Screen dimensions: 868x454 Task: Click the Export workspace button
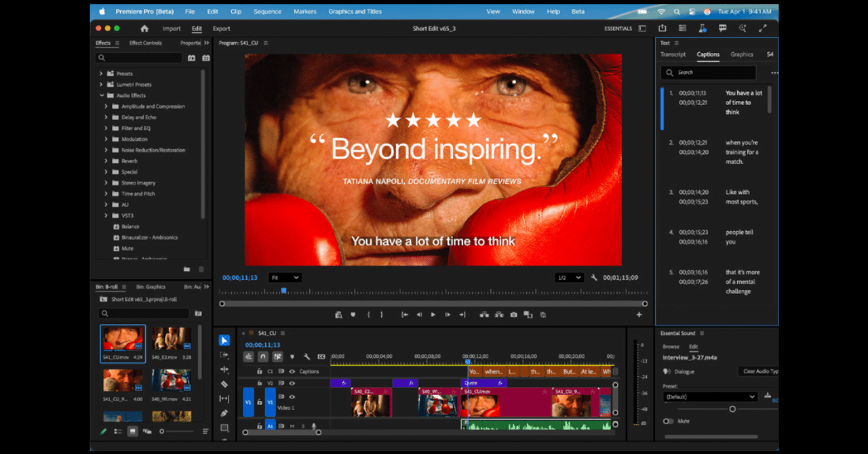tap(221, 28)
